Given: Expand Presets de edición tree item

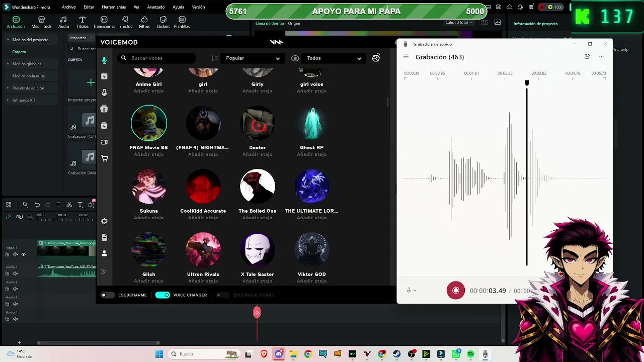Looking at the screenshot, I should tap(8, 88).
